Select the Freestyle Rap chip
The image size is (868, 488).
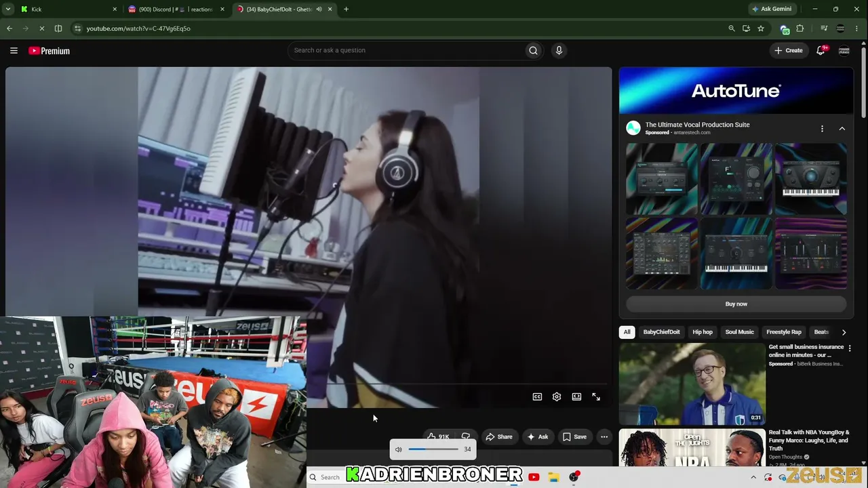point(783,332)
